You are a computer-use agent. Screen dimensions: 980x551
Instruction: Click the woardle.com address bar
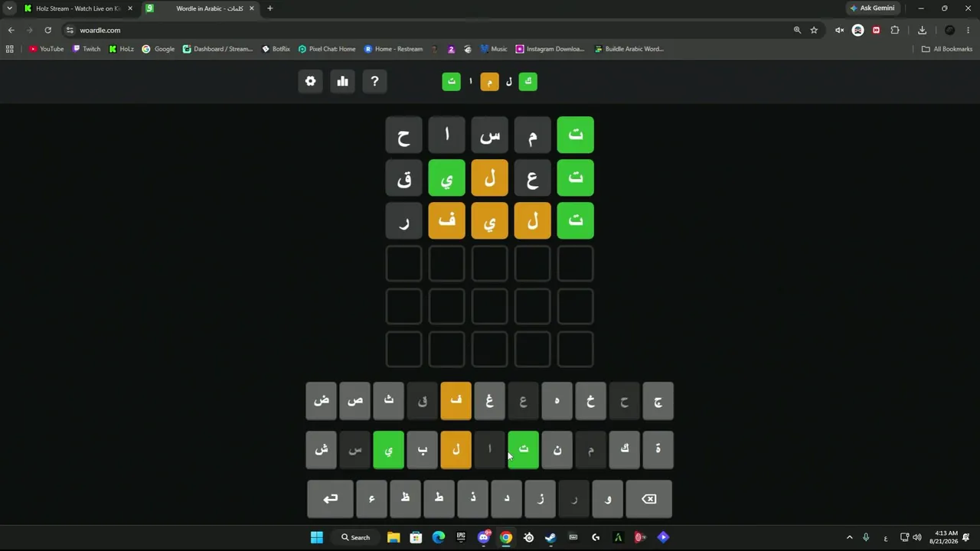(x=429, y=30)
